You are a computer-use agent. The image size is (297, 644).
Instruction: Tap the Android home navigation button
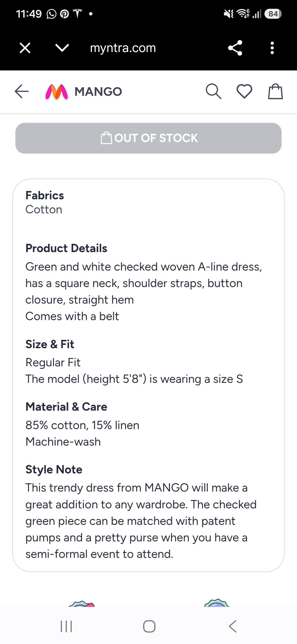(149, 626)
